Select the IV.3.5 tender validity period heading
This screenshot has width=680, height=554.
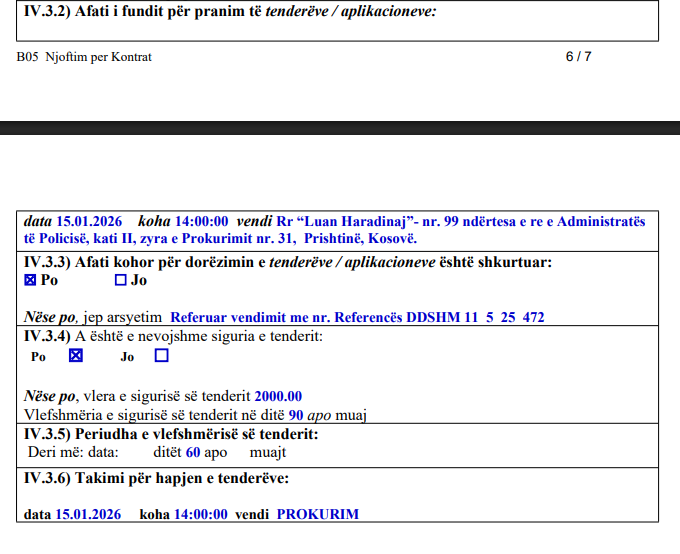pyautogui.click(x=171, y=434)
